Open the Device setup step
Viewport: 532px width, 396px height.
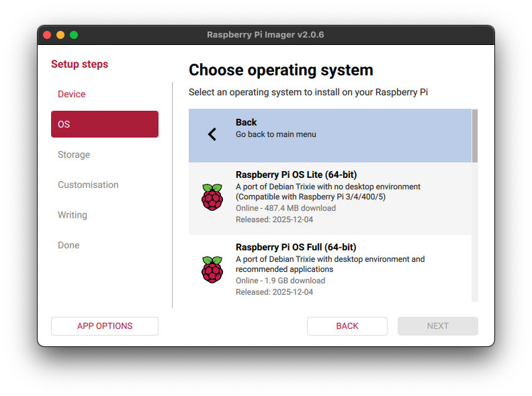[72, 94]
